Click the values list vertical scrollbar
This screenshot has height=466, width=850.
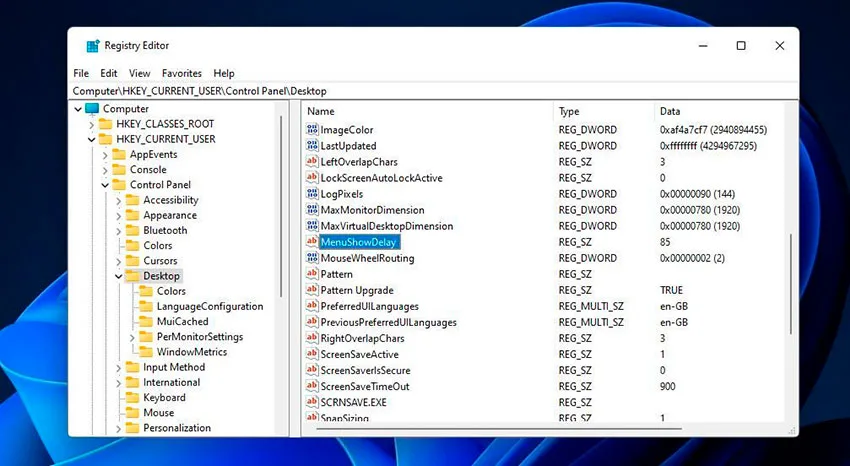coord(790,284)
